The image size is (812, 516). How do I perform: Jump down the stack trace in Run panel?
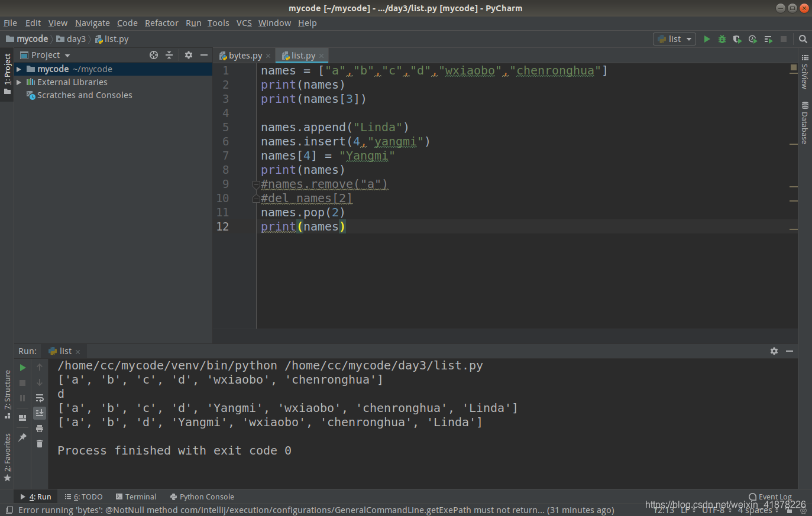pyautogui.click(x=40, y=383)
